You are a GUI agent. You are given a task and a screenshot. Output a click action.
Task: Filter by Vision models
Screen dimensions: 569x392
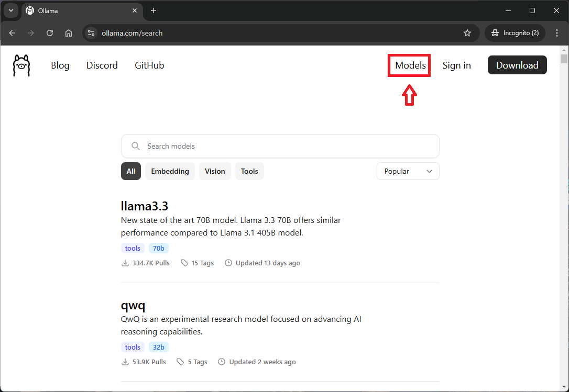[x=215, y=171]
